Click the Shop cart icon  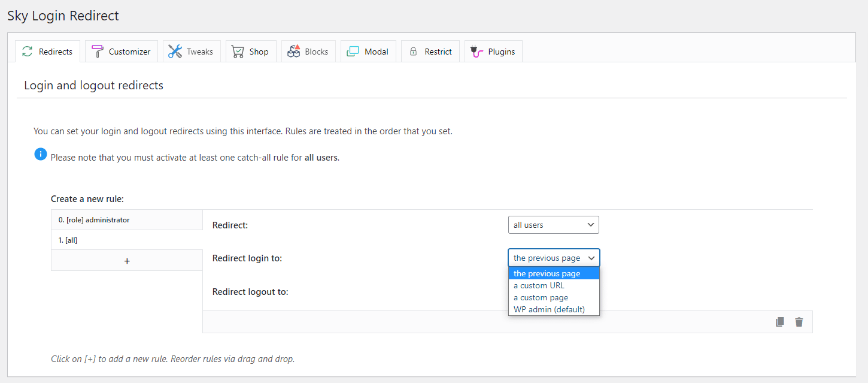[x=236, y=51]
